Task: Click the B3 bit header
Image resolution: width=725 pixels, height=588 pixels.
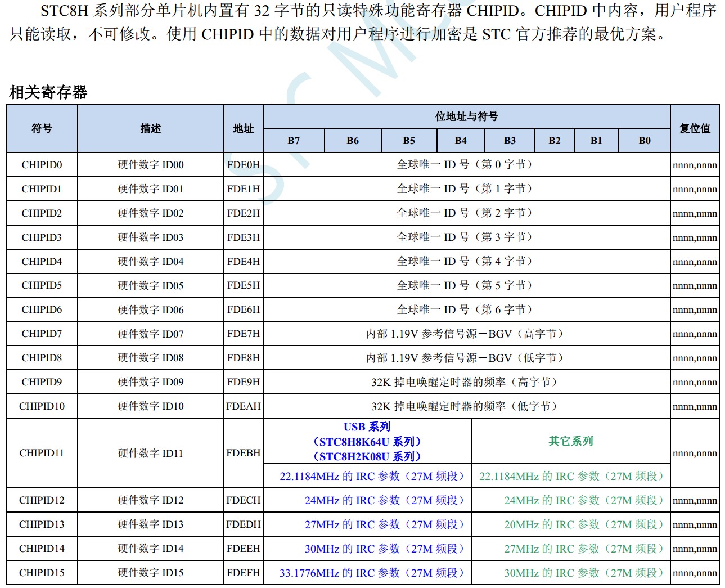Action: 510,141
